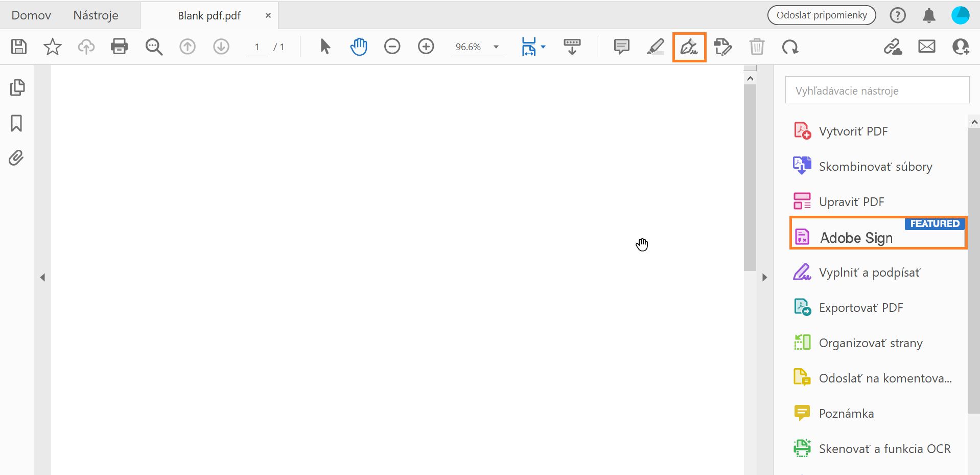Open the sign document pen icon
This screenshot has height=475, width=980.
pyautogui.click(x=689, y=47)
